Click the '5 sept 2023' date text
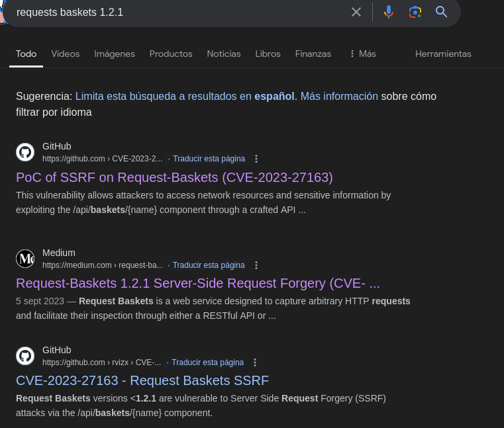 [x=40, y=301]
